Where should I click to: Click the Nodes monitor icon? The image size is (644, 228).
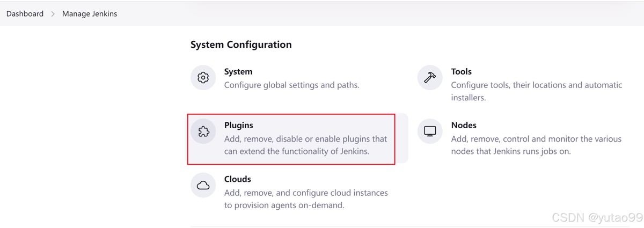coord(430,132)
